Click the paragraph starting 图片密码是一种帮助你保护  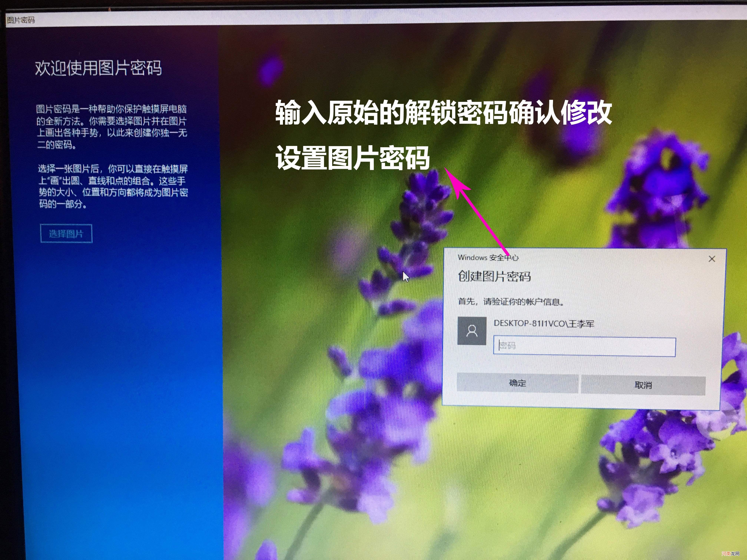point(112,127)
